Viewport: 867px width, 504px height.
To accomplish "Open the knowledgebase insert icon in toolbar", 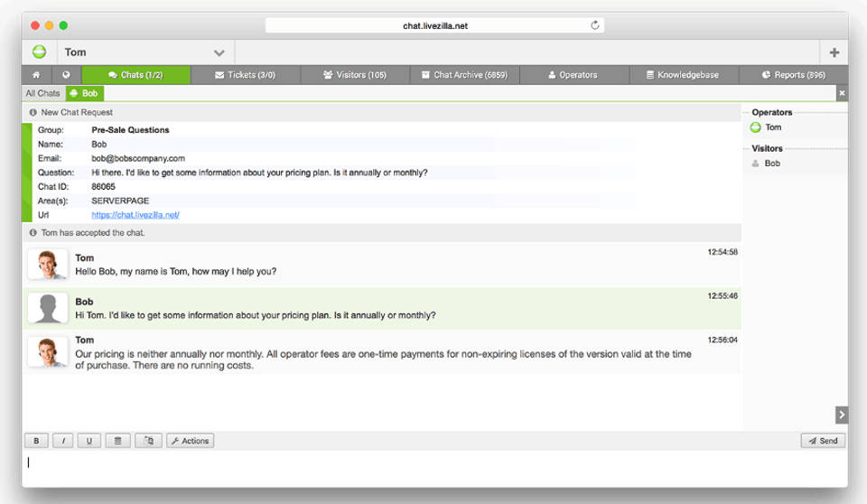I will pos(117,441).
